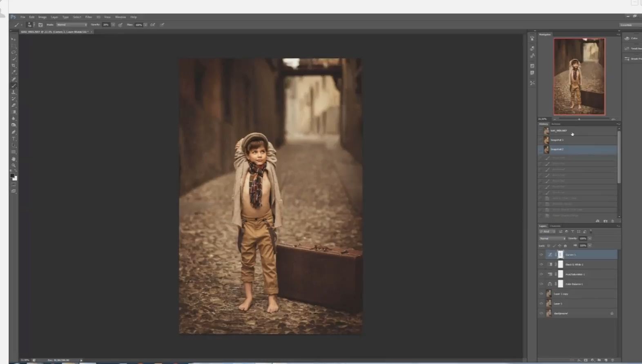
Task: Click the foreground color swatch
Action: coord(12,176)
